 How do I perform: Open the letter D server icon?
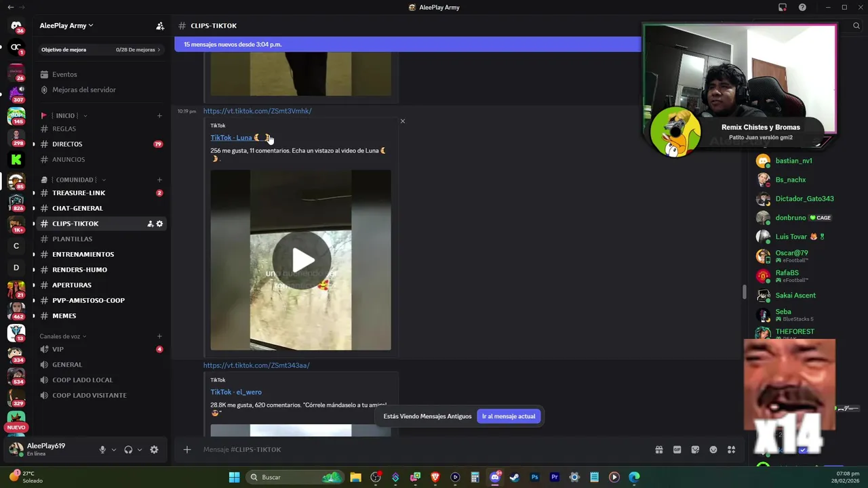click(x=16, y=268)
